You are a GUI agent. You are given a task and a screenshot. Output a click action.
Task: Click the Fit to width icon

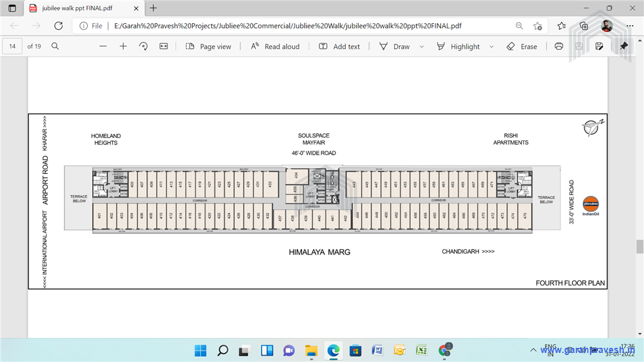pyautogui.click(x=164, y=46)
